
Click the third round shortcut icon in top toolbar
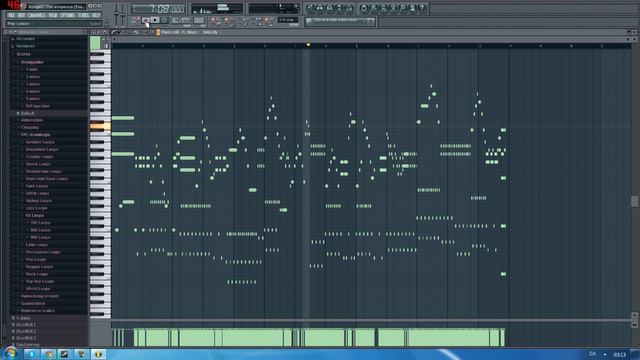click(x=329, y=8)
